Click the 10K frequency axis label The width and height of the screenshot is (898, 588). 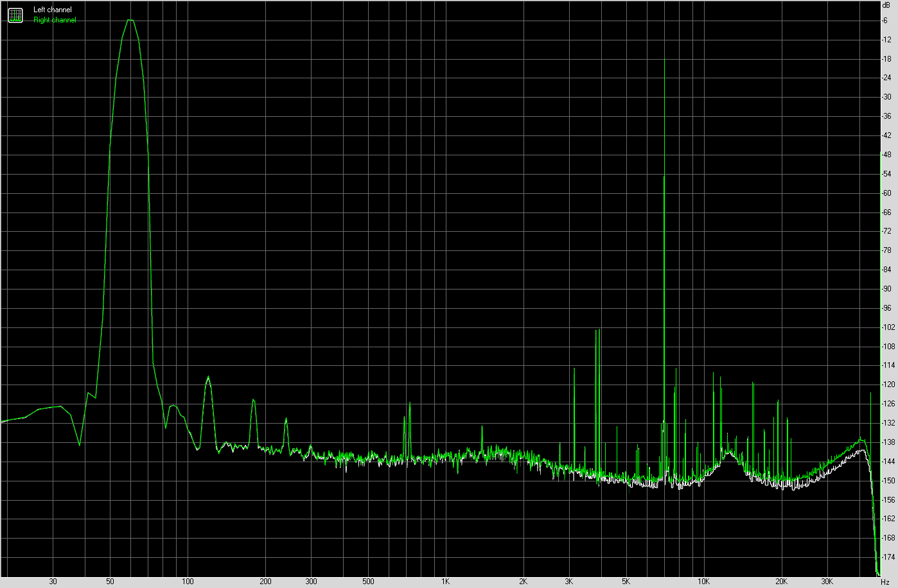tap(703, 582)
